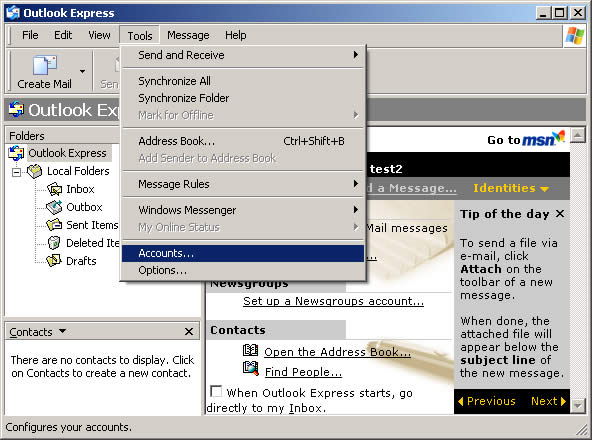
Task: Select Synchronize All menu item
Action: (243, 81)
